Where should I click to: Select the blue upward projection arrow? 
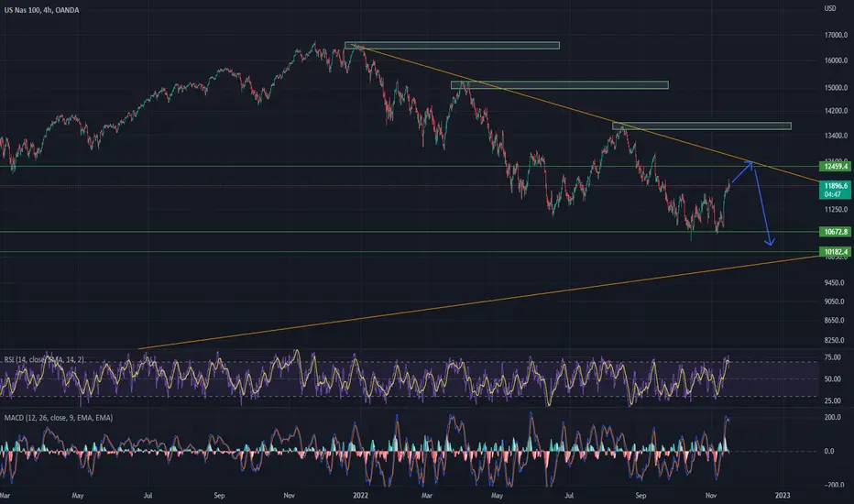coord(742,172)
